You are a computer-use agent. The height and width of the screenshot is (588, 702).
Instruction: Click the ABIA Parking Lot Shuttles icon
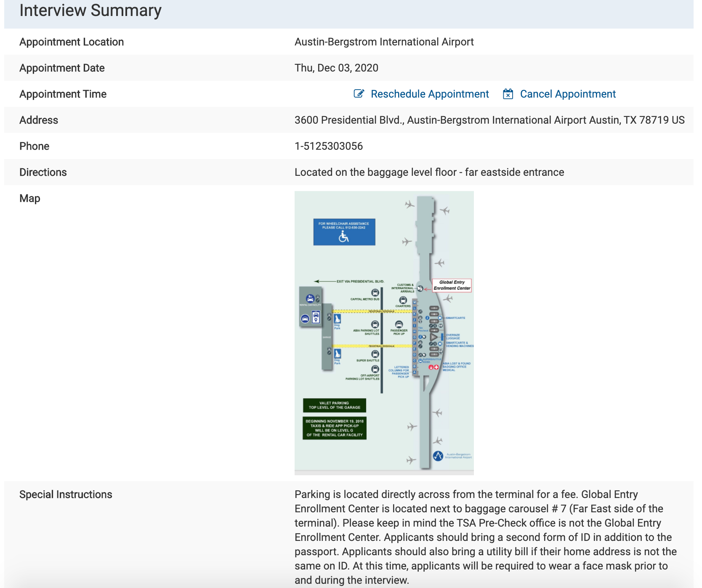click(x=375, y=324)
